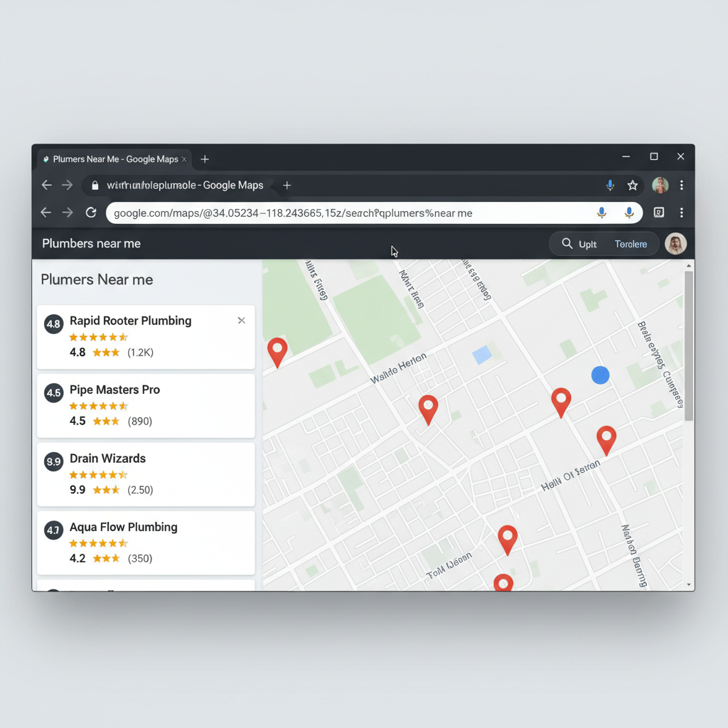This screenshot has height=728, width=728.
Task: Click the Waltie Herlen street label
Action: click(398, 368)
